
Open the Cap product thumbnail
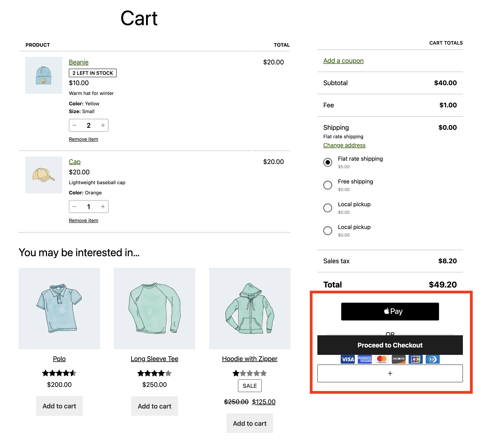pyautogui.click(x=44, y=175)
